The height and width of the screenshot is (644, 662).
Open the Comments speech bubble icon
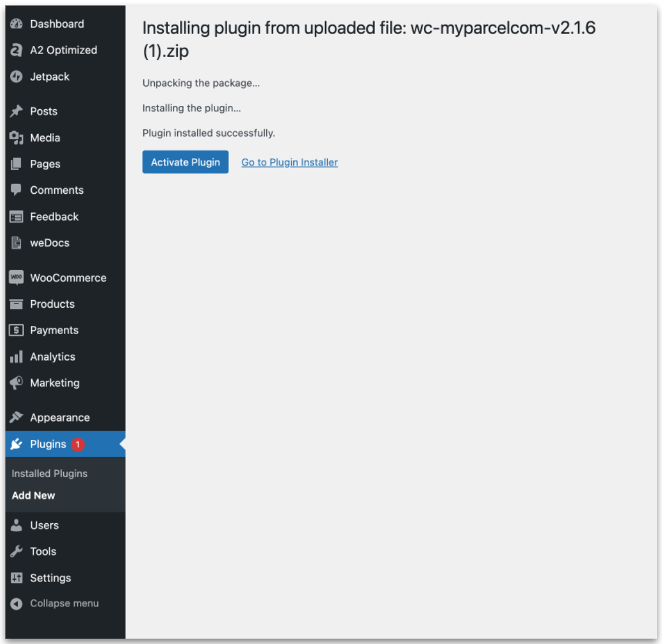(16, 190)
